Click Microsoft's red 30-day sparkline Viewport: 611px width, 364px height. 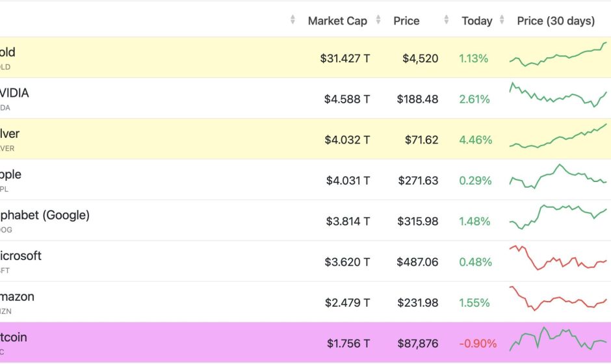point(558,258)
